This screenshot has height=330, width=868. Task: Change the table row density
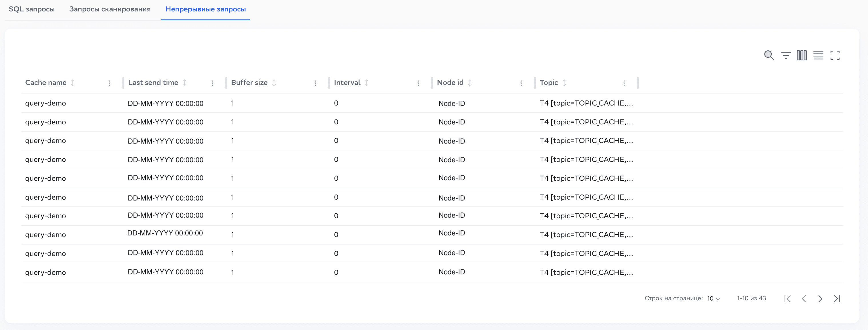pyautogui.click(x=819, y=55)
